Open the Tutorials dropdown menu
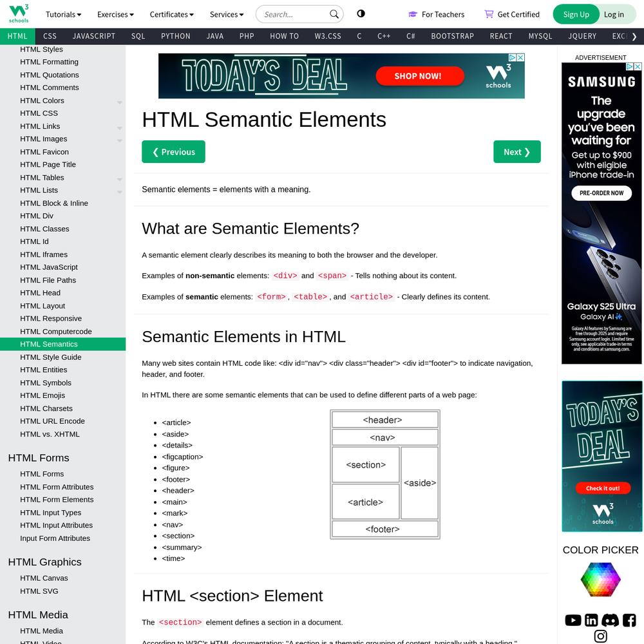 63,14
